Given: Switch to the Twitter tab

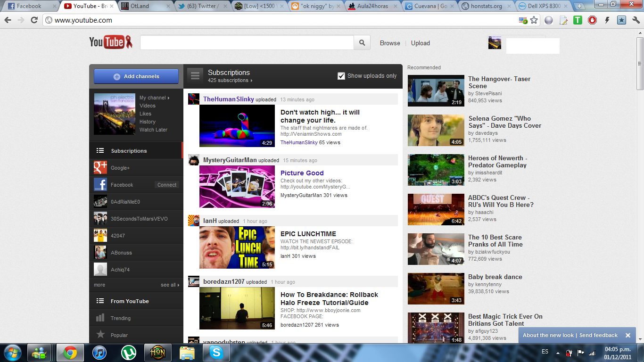Looking at the screenshot, I should (202, 6).
